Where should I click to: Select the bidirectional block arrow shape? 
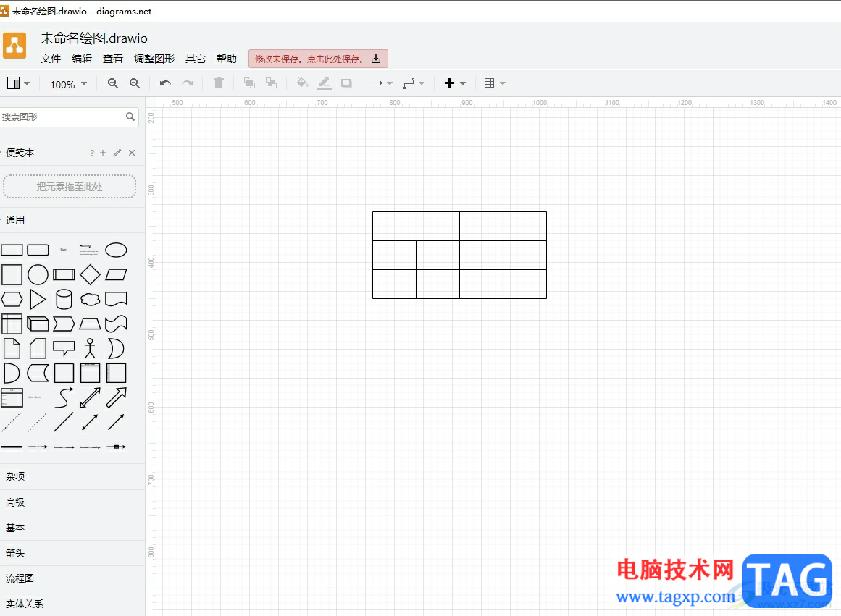point(90,398)
